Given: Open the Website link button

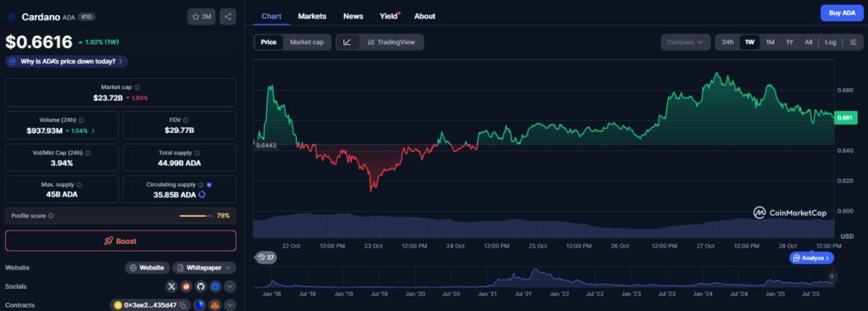Looking at the screenshot, I should 147,268.
